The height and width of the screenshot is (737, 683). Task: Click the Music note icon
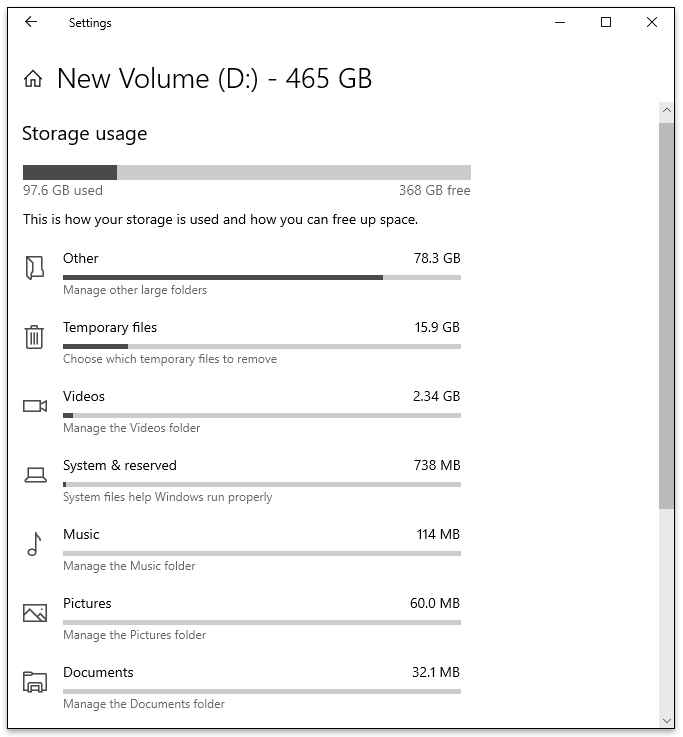pyautogui.click(x=34, y=544)
